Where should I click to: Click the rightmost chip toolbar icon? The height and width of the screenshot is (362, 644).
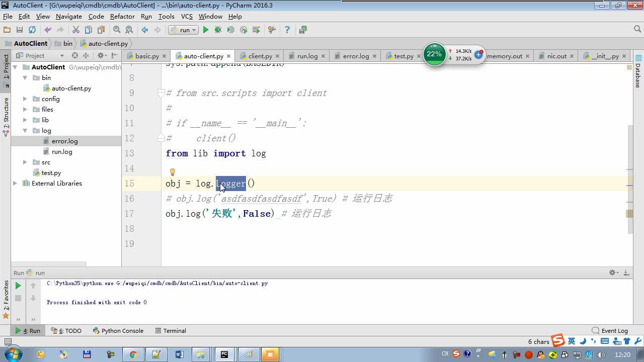tap(303, 30)
